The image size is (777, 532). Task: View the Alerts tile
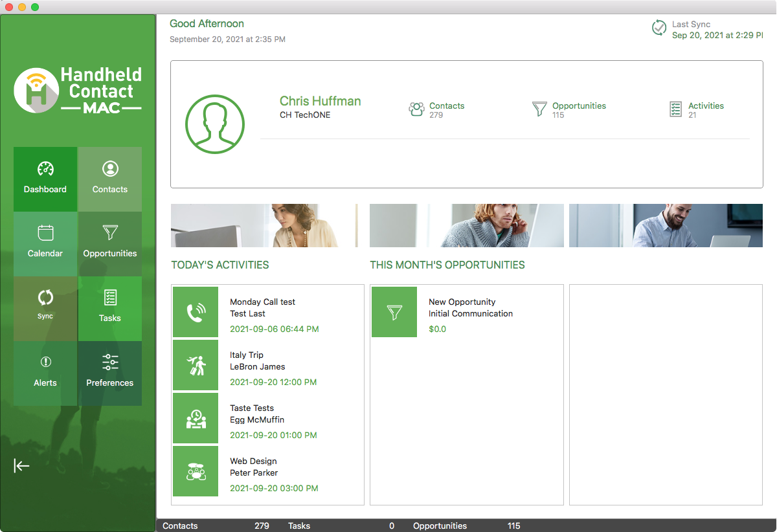(x=45, y=373)
